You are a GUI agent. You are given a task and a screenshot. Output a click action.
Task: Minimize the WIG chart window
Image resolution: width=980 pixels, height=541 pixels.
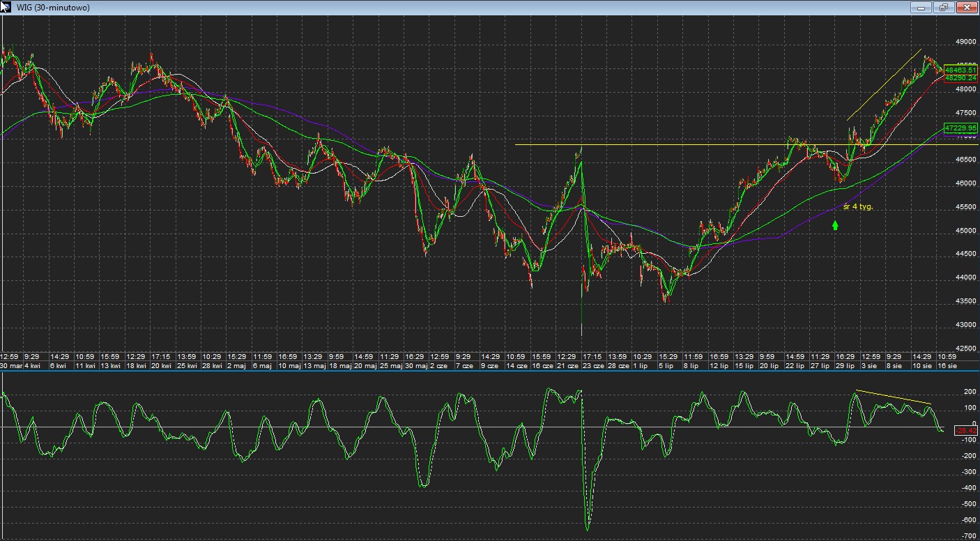click(921, 8)
